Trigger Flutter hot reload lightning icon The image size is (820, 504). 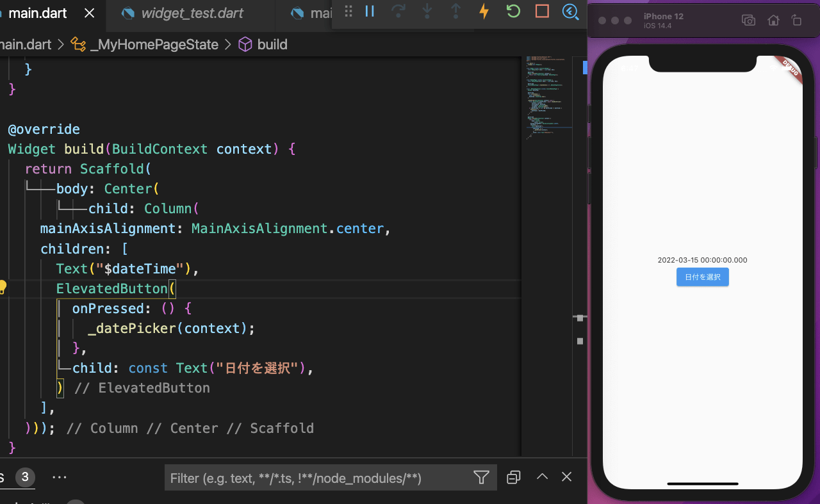[x=484, y=12]
